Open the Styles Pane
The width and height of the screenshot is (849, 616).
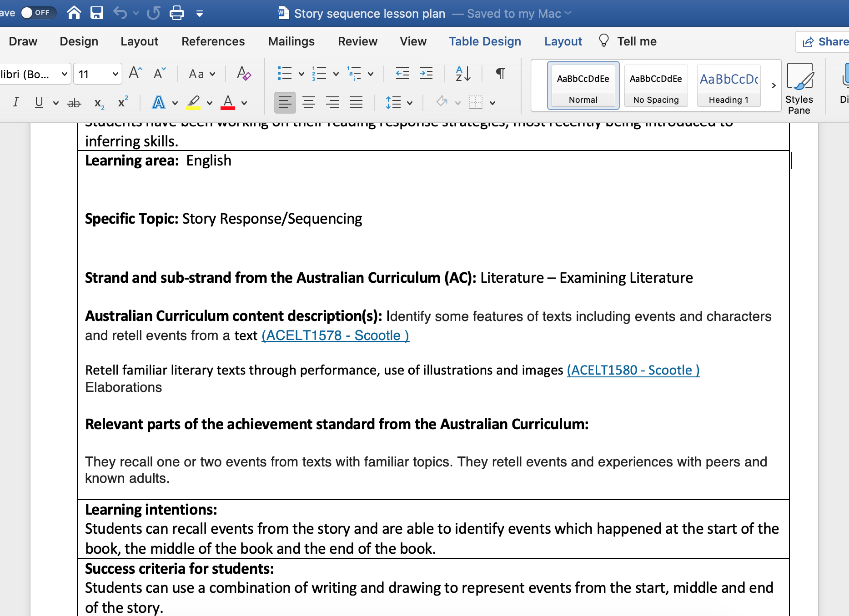[799, 89]
